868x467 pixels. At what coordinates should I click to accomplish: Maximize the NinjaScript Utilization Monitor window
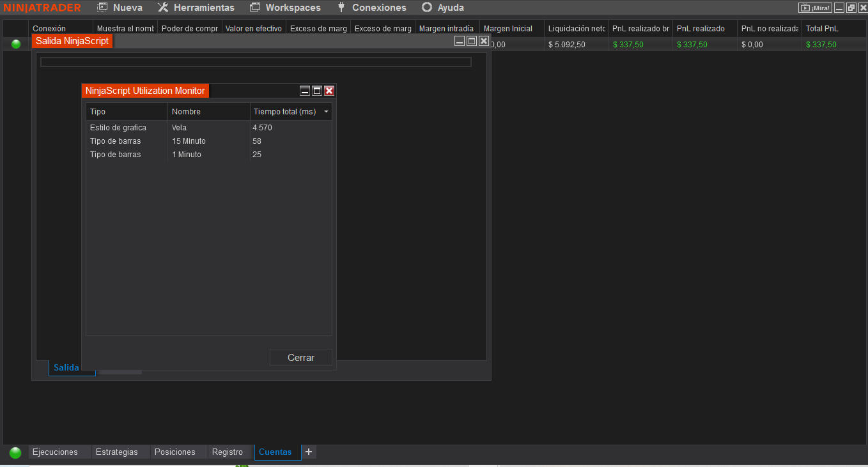317,91
